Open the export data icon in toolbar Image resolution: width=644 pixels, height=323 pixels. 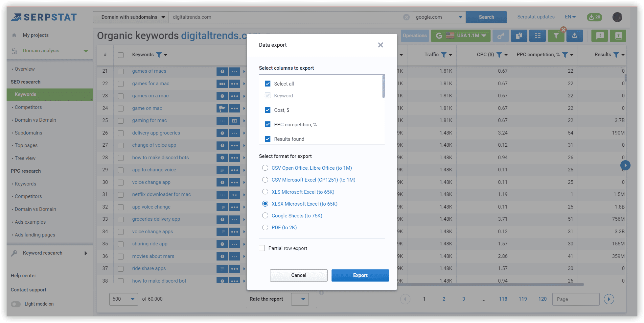click(574, 36)
